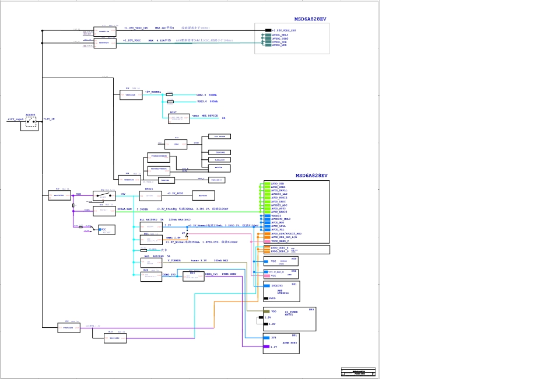Click the N5021 regulator block
The height and width of the screenshot is (392, 554).
tap(151, 196)
